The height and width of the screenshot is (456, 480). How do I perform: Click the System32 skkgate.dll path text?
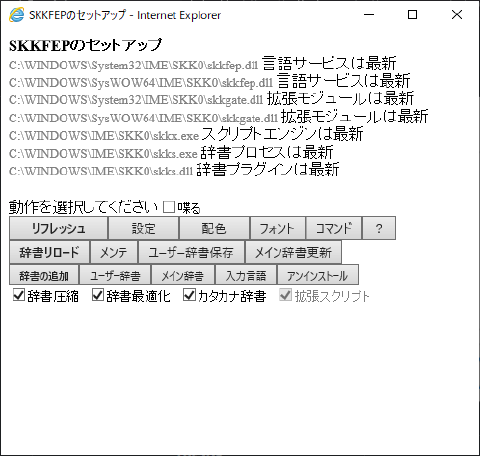click(136, 100)
